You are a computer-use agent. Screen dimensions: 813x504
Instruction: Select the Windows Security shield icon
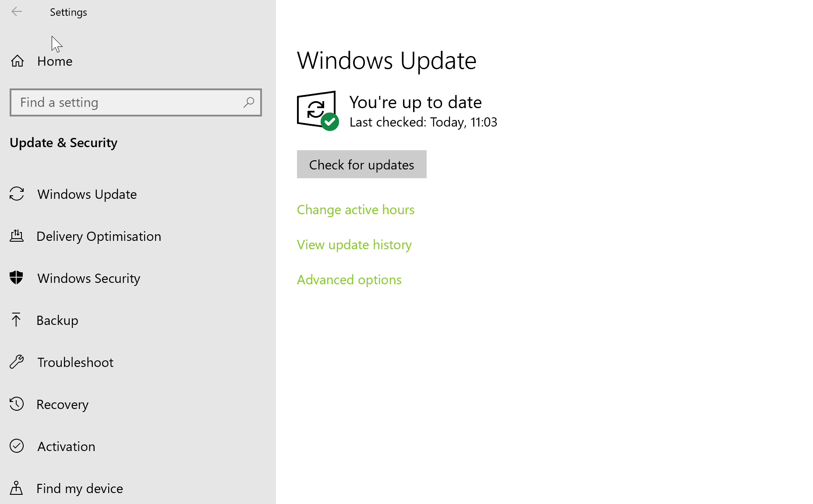click(x=17, y=278)
